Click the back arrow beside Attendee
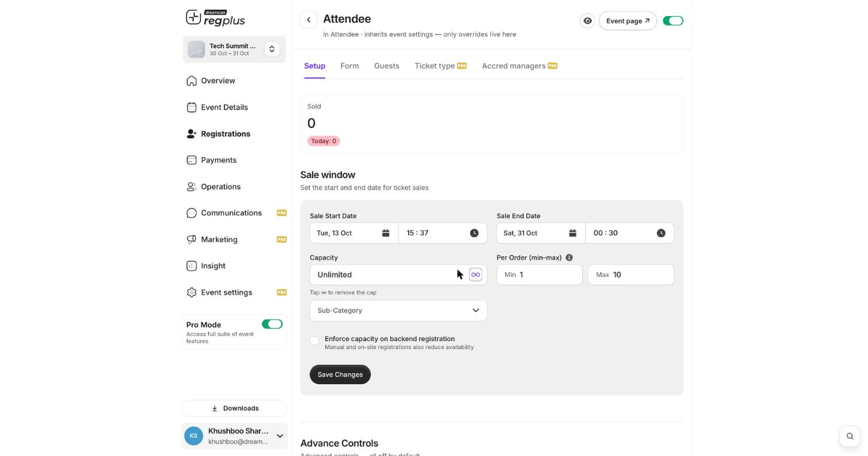868x456 pixels. [x=309, y=20]
